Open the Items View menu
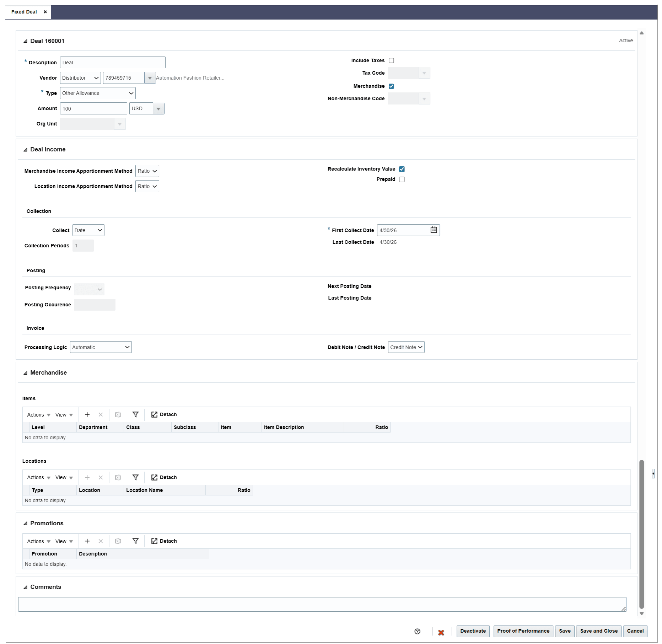 click(x=64, y=415)
